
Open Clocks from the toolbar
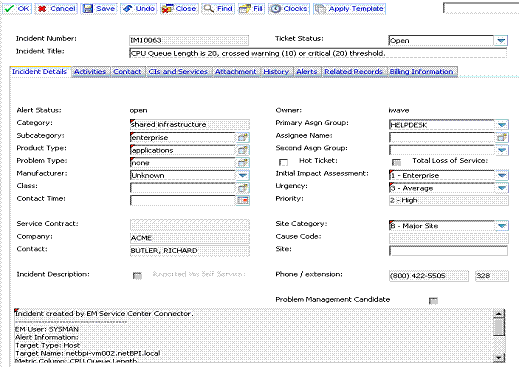tap(289, 9)
